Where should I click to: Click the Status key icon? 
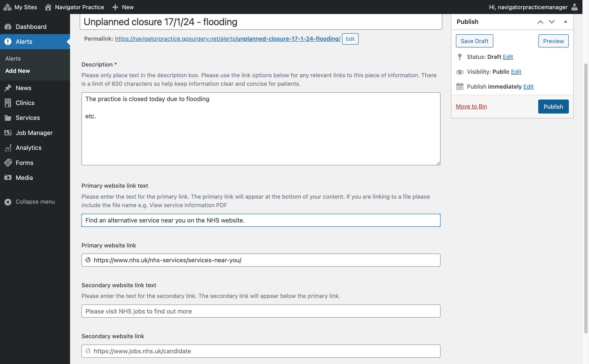pos(460,57)
